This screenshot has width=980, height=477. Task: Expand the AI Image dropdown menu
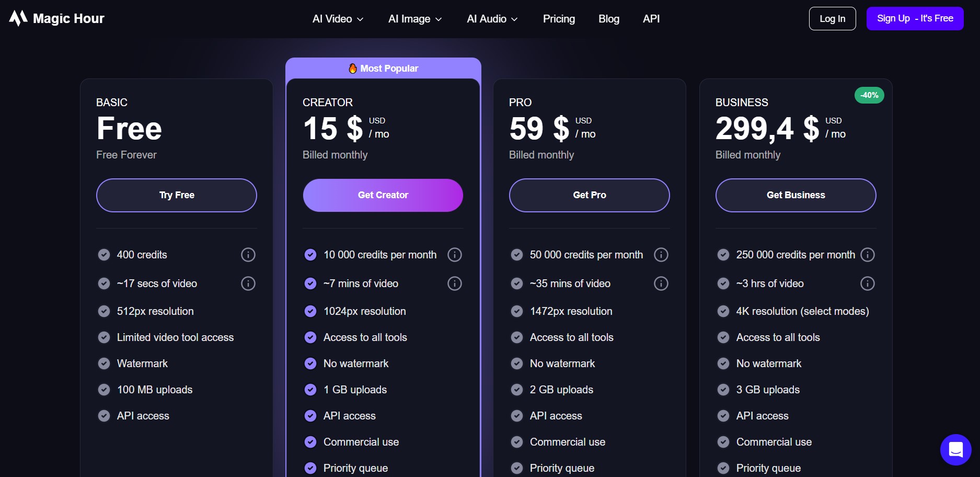tap(415, 19)
